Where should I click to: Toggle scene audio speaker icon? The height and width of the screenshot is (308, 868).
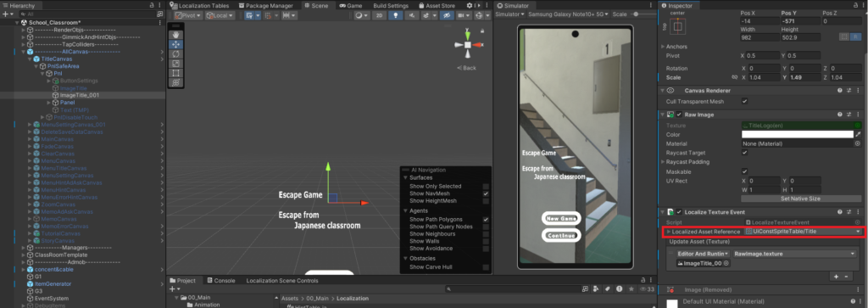click(x=411, y=15)
